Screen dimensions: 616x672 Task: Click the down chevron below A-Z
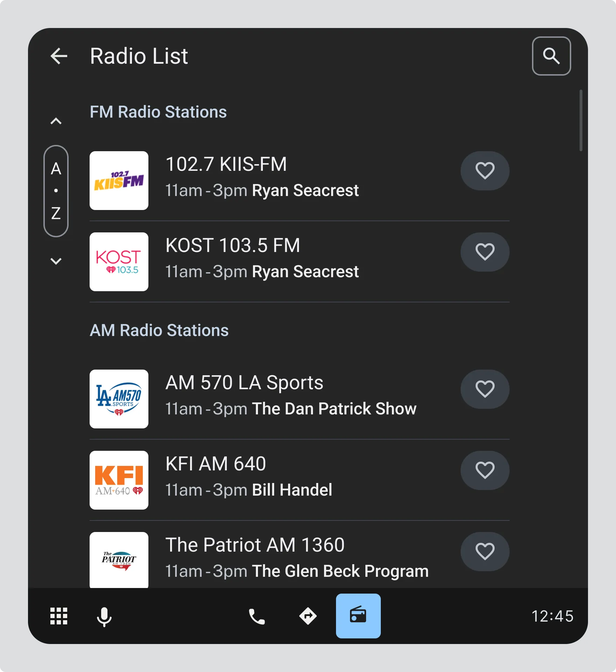[56, 261]
